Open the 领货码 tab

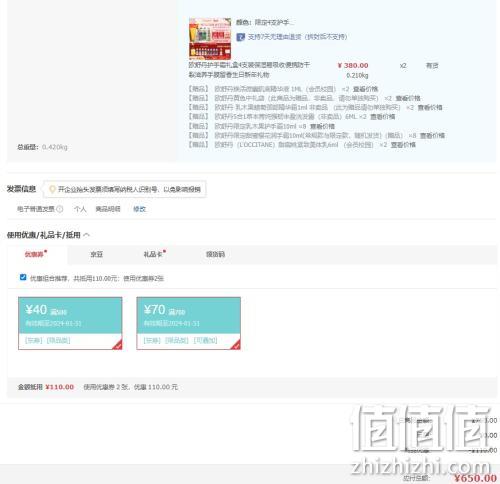coord(215,254)
